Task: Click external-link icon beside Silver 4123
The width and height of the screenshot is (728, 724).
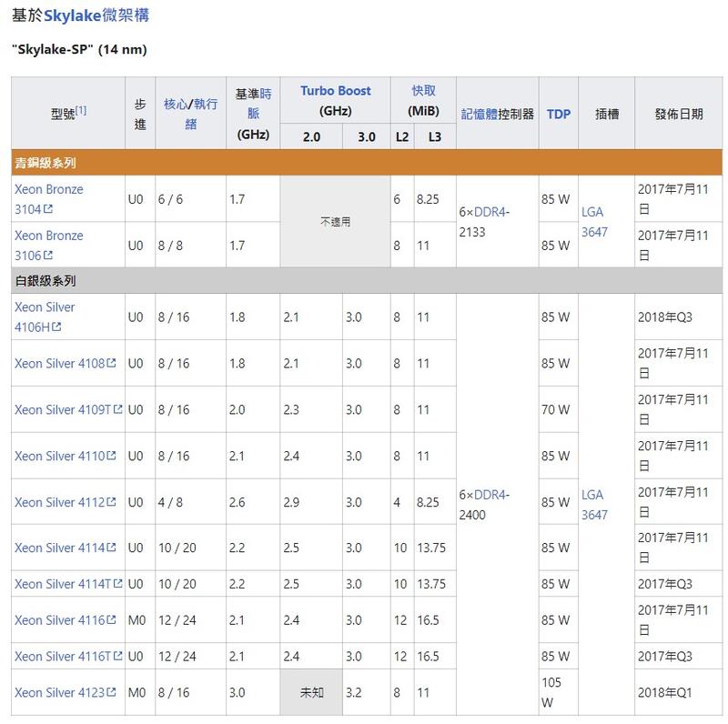Action: 111,692
